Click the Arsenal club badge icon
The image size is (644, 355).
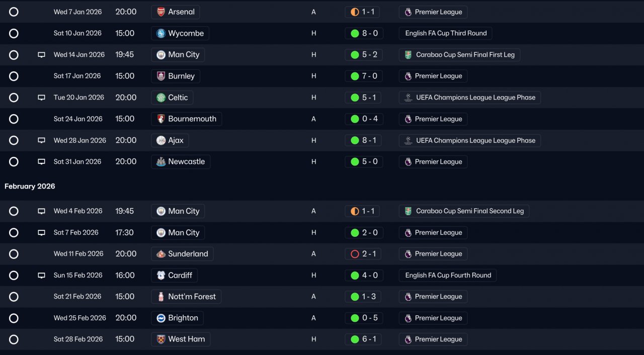161,12
